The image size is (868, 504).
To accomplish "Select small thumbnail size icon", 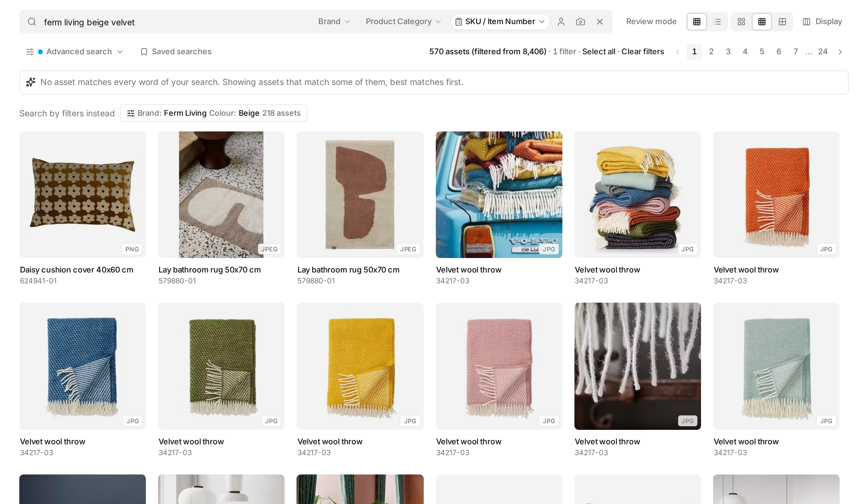I will pyautogui.click(x=782, y=22).
